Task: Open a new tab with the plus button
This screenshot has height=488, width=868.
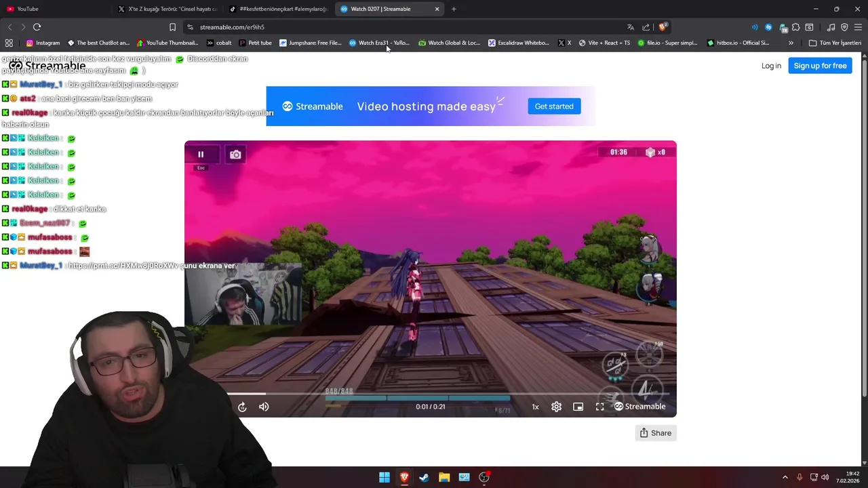Action: (x=454, y=9)
